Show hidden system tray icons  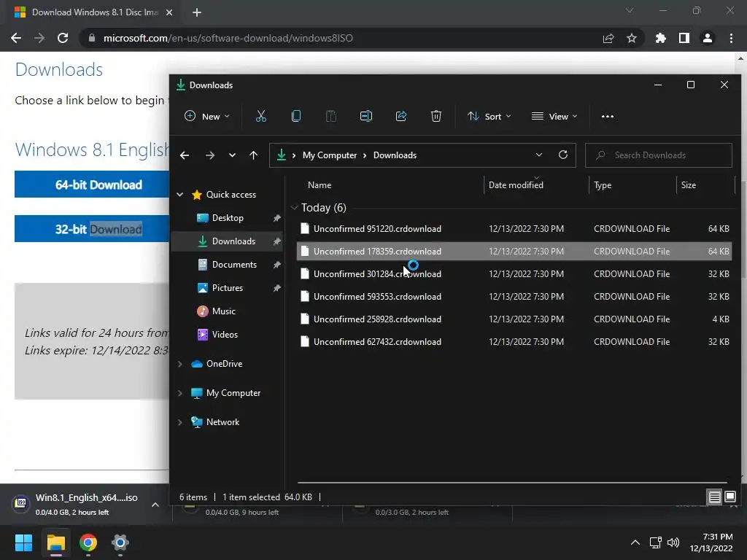[635, 542]
